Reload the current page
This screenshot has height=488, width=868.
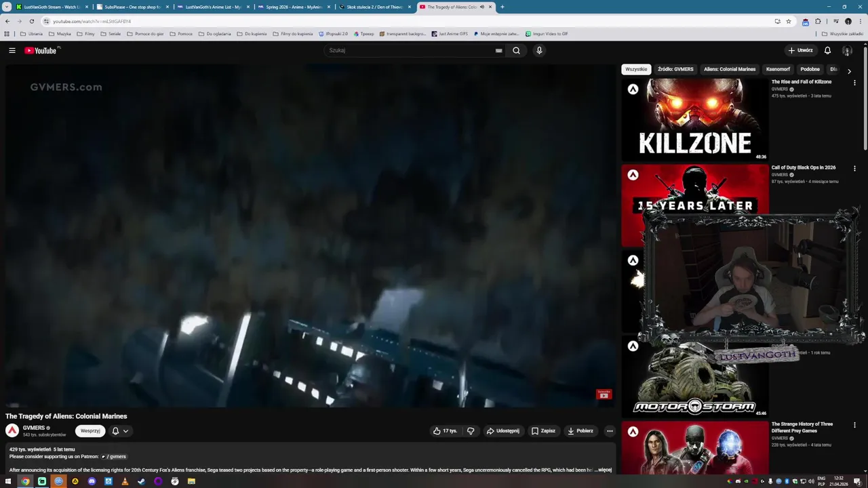[x=31, y=21]
